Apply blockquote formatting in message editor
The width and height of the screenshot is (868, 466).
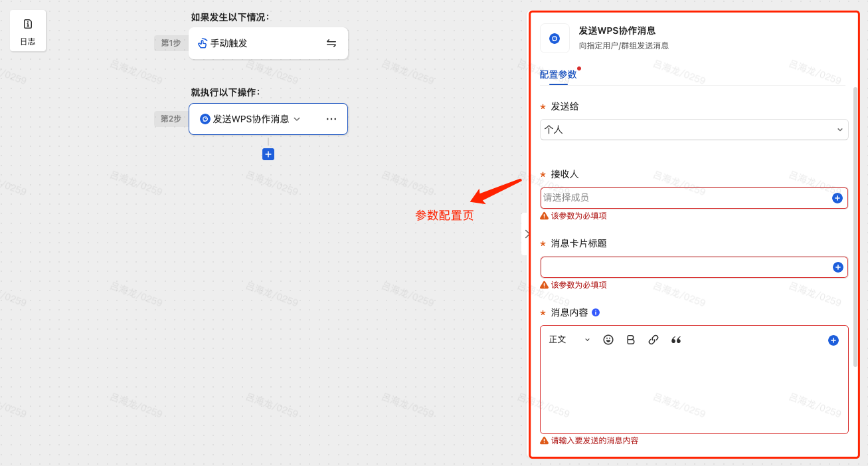pyautogui.click(x=676, y=340)
